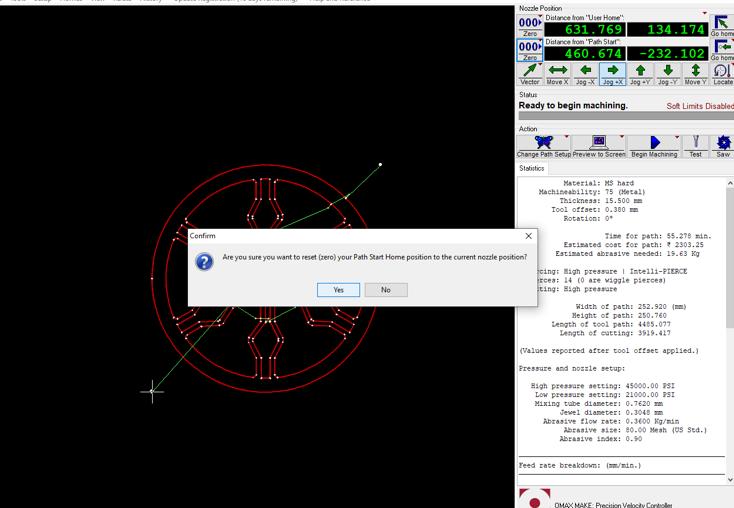Image resolution: width=734 pixels, height=508 pixels.
Task: Select the "Time for path: 55.278 min." line
Action: pyautogui.click(x=658, y=236)
